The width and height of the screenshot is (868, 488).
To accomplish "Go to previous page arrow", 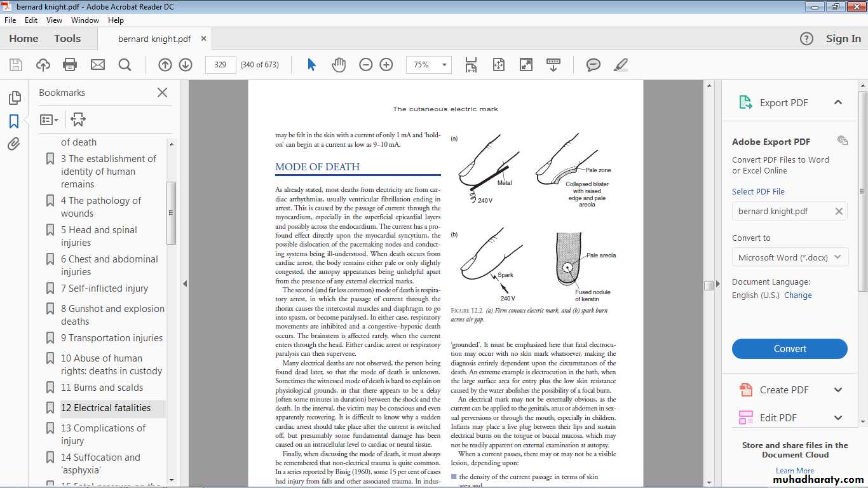I will pos(165,64).
